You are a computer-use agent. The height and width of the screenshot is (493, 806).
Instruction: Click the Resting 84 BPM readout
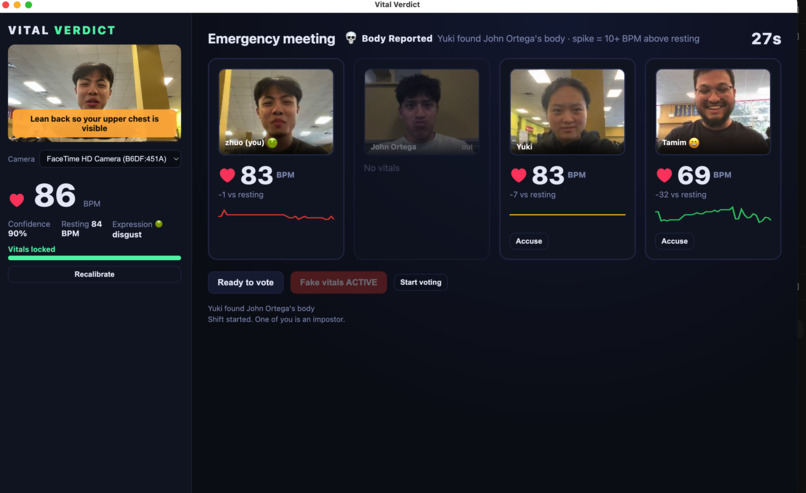click(81, 229)
